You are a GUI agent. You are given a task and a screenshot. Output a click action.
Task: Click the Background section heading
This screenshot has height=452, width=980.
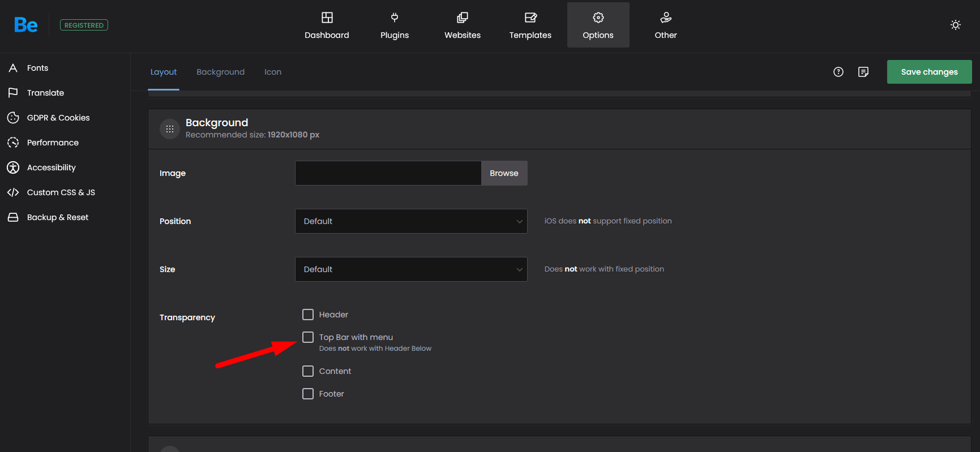(x=217, y=123)
